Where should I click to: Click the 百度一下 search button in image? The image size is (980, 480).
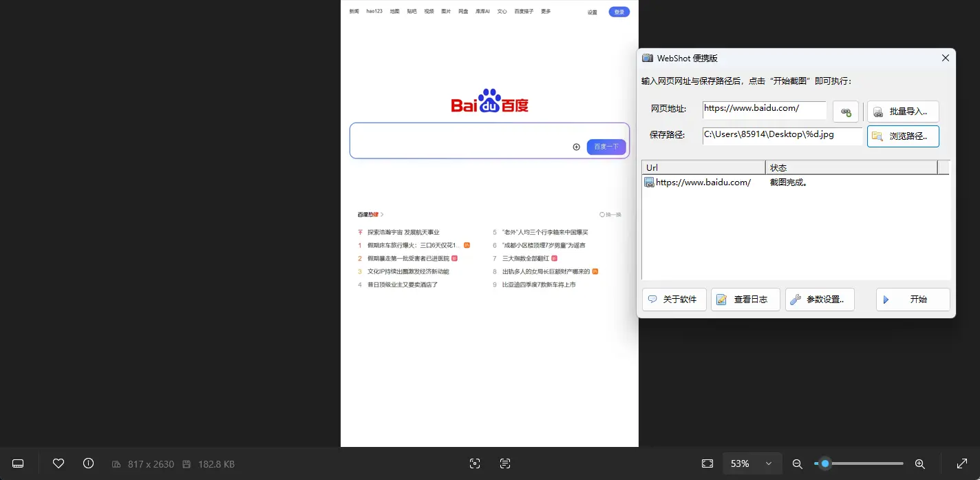pyautogui.click(x=606, y=147)
